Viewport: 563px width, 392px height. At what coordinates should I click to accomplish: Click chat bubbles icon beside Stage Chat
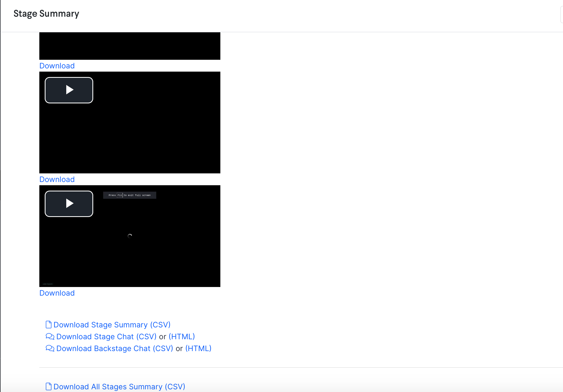click(50, 336)
